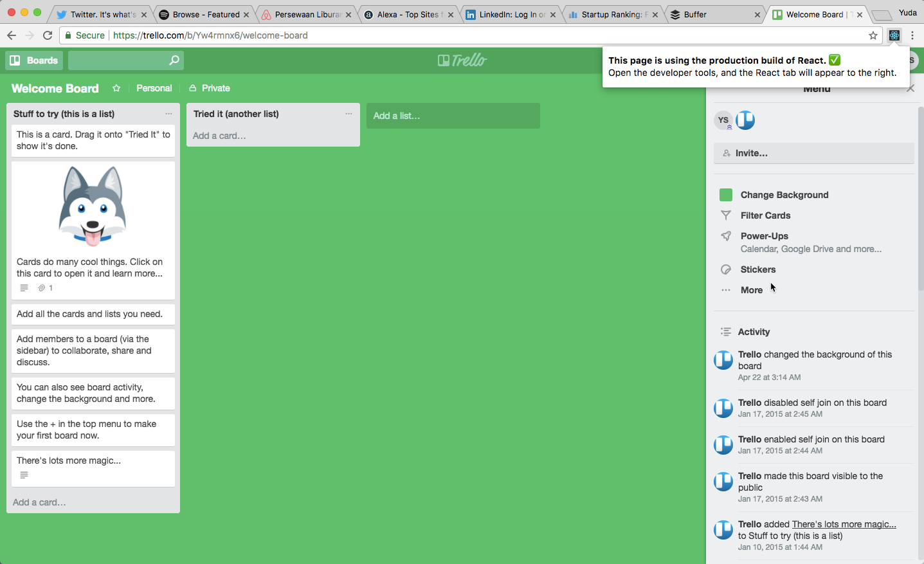
Task: Click the Trello avatar beside 'disabled self join'
Action: [x=723, y=408]
